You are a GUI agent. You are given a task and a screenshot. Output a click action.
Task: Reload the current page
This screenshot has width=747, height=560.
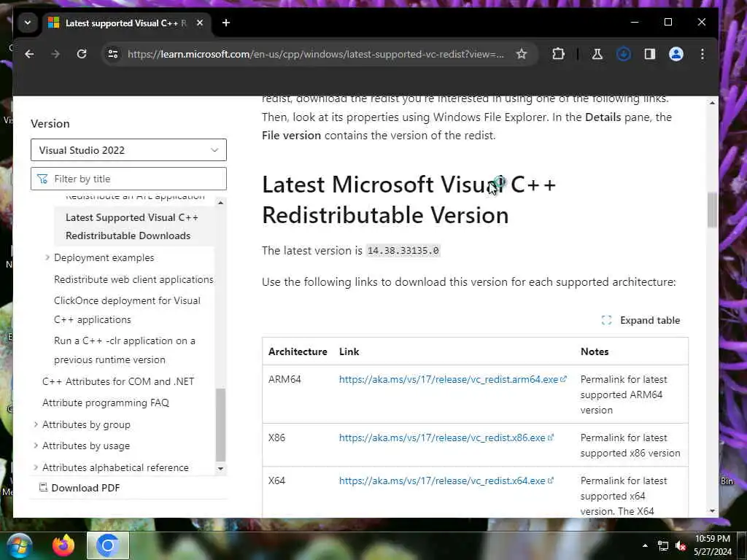click(x=82, y=54)
